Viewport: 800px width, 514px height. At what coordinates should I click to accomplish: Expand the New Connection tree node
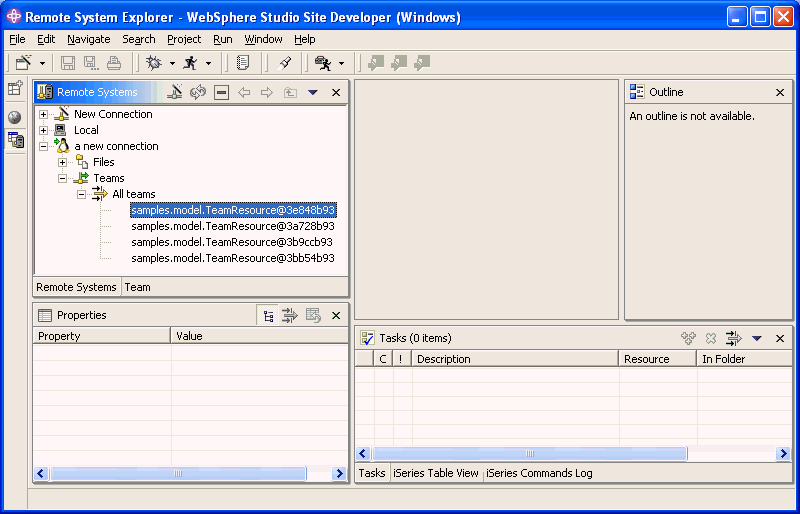pos(43,114)
